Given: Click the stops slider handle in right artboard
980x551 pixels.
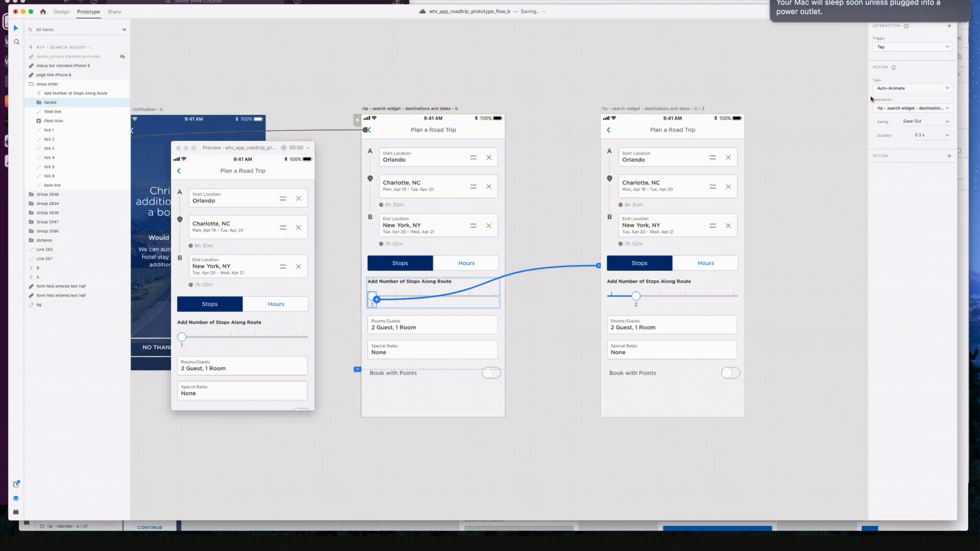Looking at the screenshot, I should (635, 296).
